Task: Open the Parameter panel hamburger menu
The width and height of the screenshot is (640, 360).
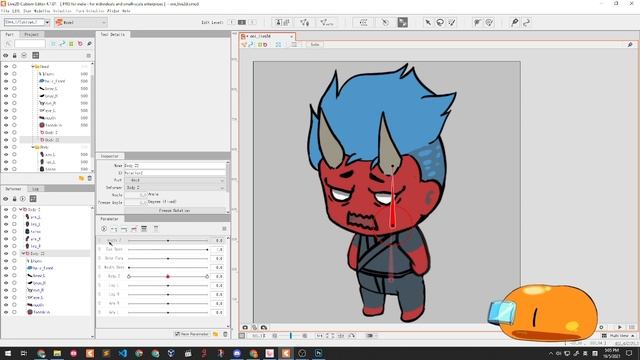Action: (x=224, y=229)
